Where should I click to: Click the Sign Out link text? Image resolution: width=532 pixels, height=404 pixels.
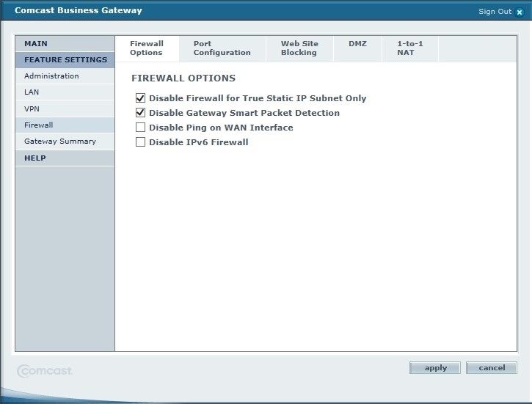(x=495, y=12)
